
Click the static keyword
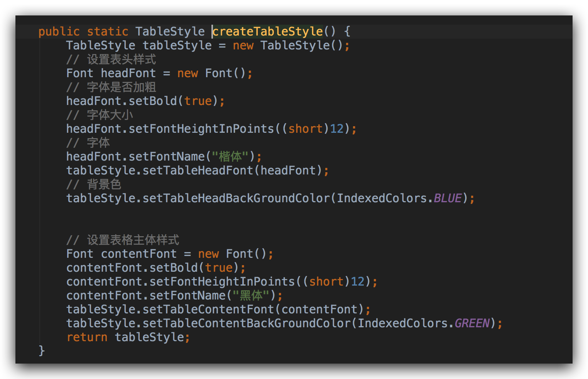click(108, 31)
